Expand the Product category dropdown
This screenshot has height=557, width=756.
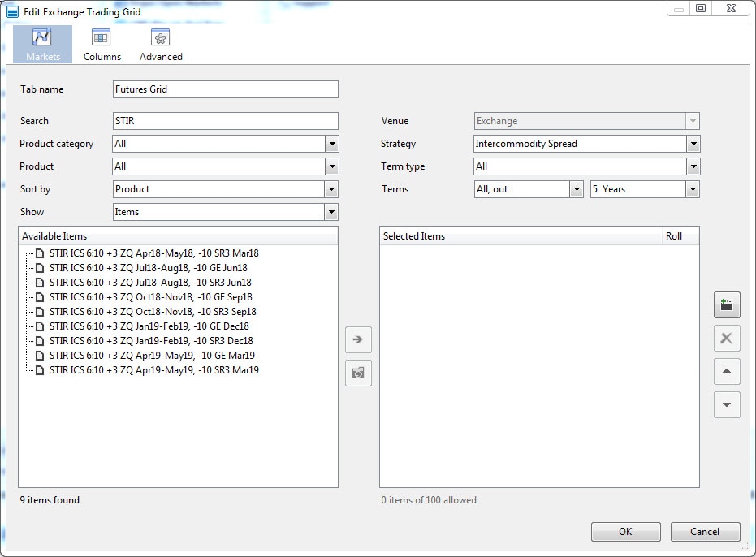point(331,144)
